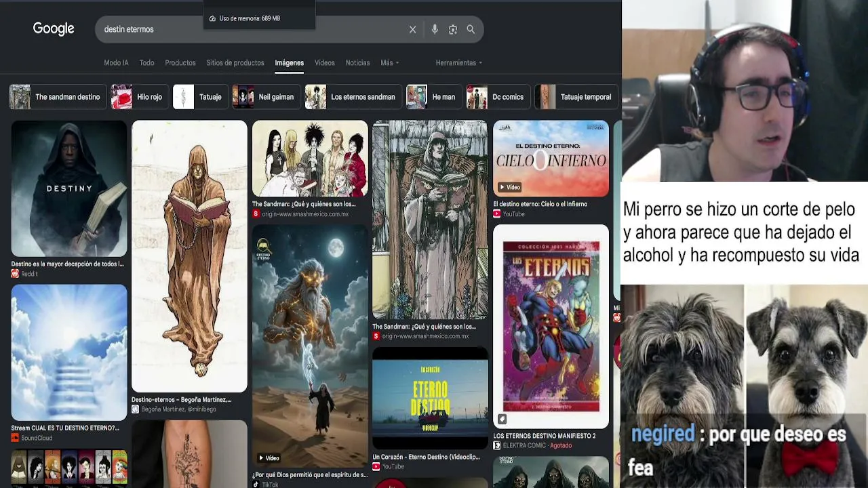Open Google Lens image search icon
This screenshot has width=868, height=488.
[x=452, y=29]
